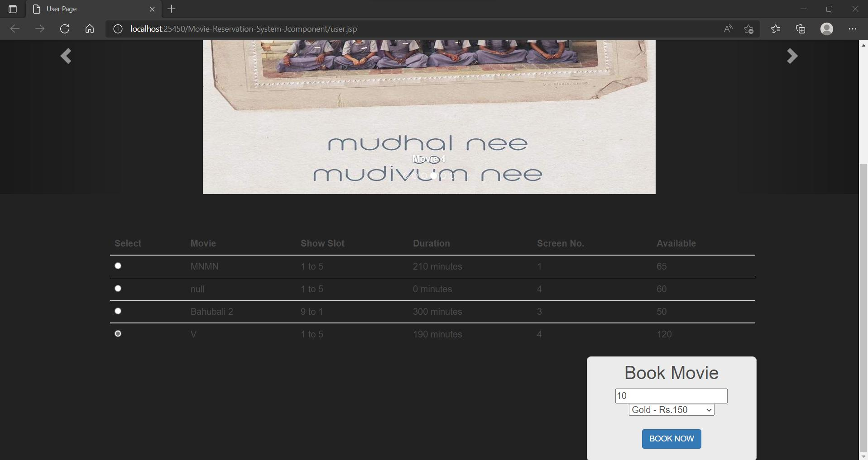Open the browser settings menu
Image resolution: width=868 pixels, height=460 pixels.
(x=853, y=28)
